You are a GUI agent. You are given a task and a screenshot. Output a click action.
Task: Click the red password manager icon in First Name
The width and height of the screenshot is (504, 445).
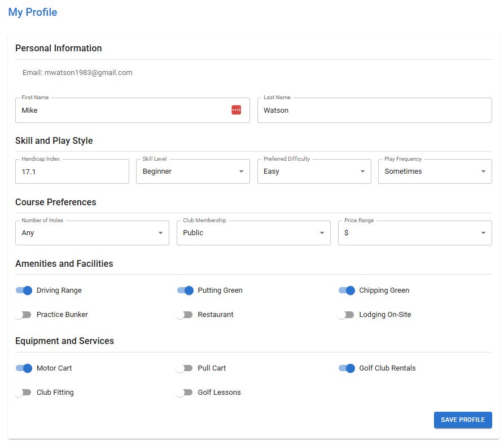[236, 110]
